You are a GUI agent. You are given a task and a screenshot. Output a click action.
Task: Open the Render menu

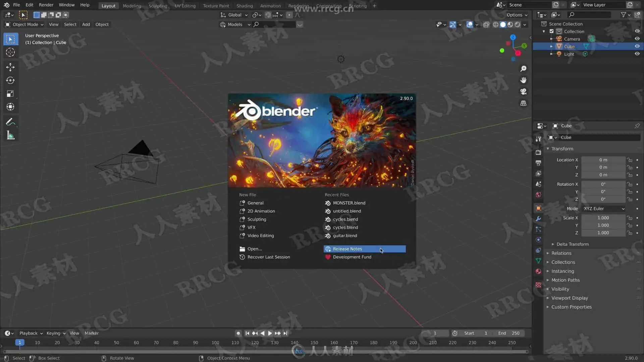click(46, 5)
